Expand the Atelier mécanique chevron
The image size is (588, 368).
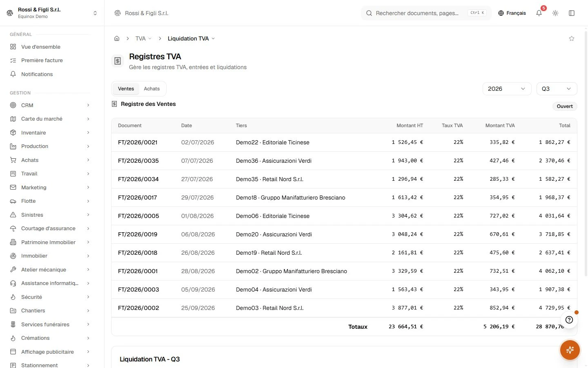(x=88, y=269)
